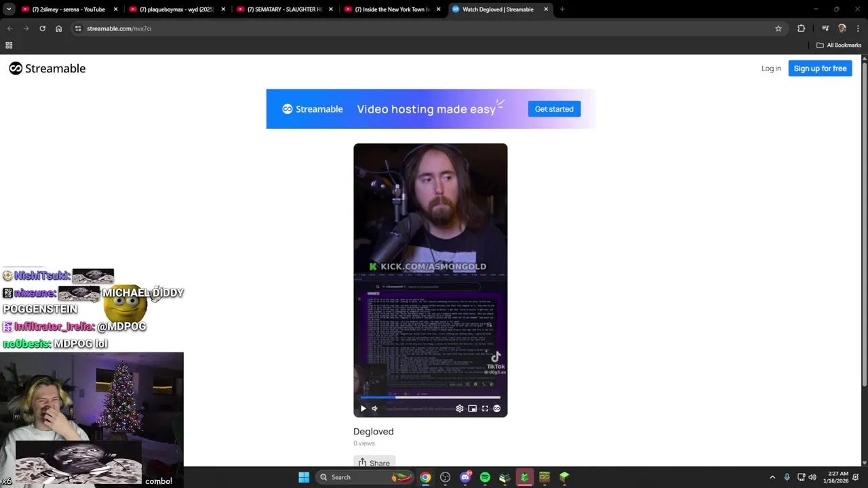Open the media control music icon
This screenshot has width=868, height=488.
click(825, 28)
